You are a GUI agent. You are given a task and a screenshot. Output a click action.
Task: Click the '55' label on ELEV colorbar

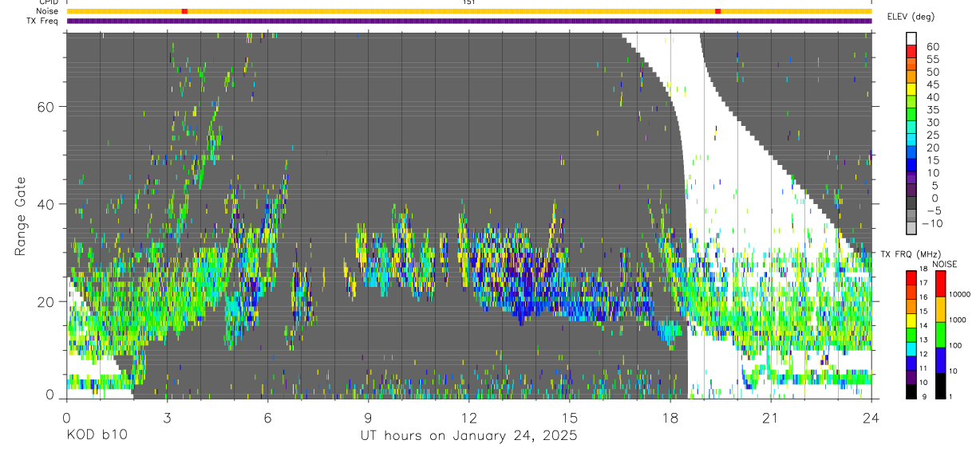point(932,59)
